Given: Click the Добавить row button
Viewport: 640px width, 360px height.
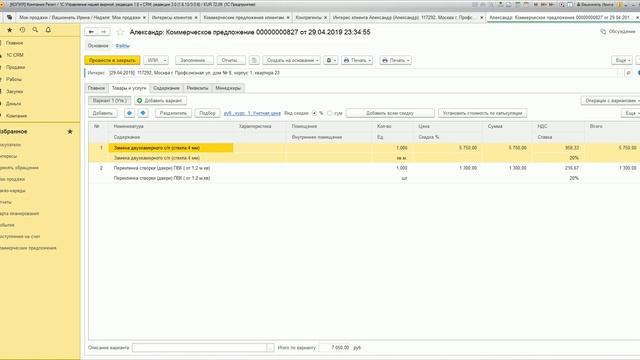Looking at the screenshot, I should (102, 113).
